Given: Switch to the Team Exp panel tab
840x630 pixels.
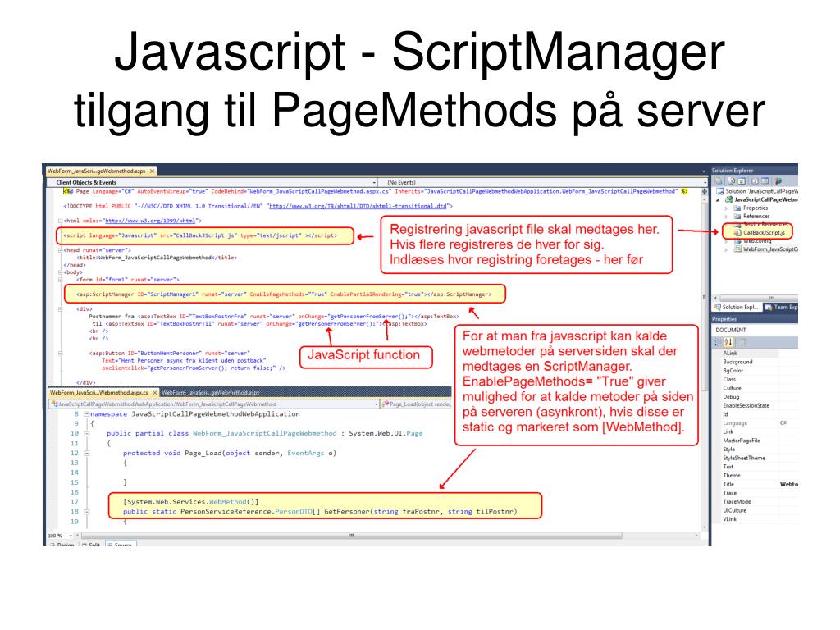Looking at the screenshot, I should [781, 307].
